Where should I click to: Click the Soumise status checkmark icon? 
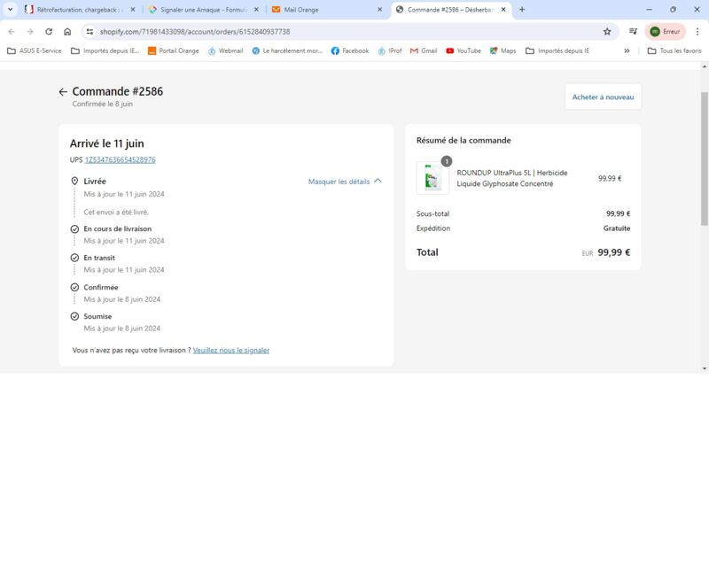[x=74, y=316]
